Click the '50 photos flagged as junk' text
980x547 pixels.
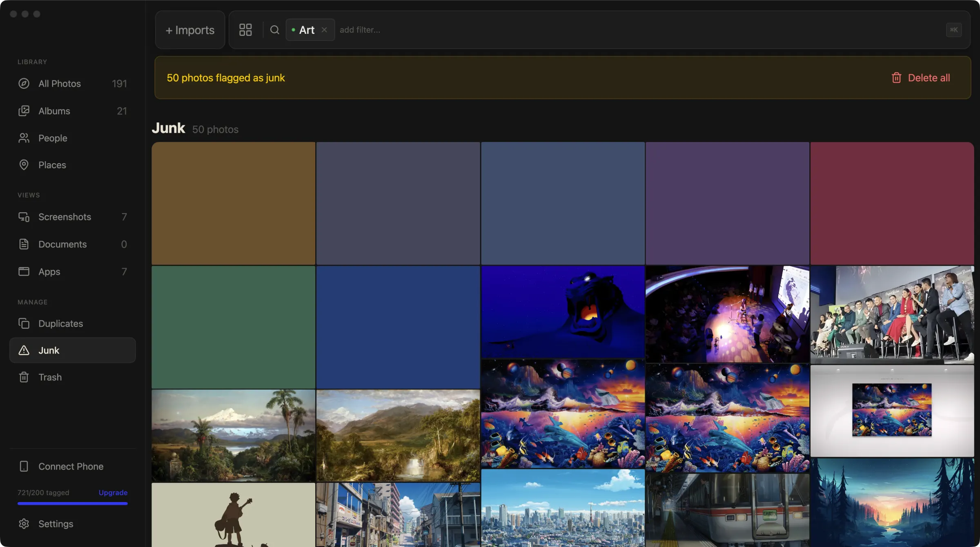(x=226, y=78)
